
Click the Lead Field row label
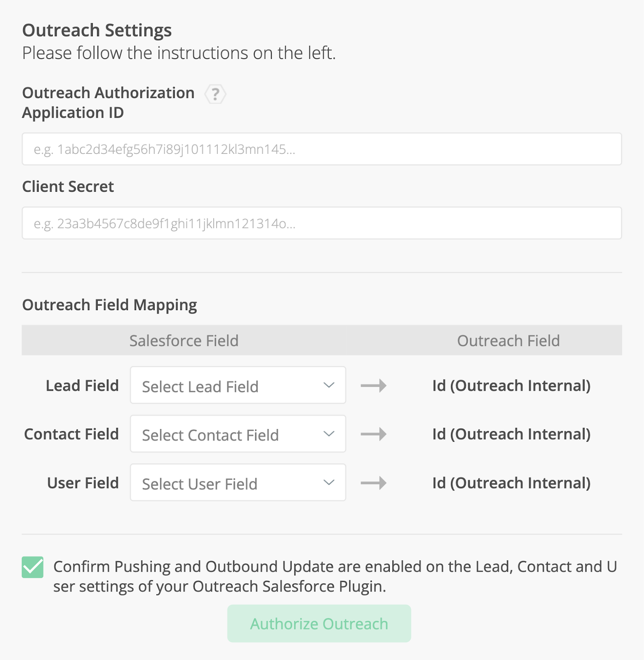82,386
